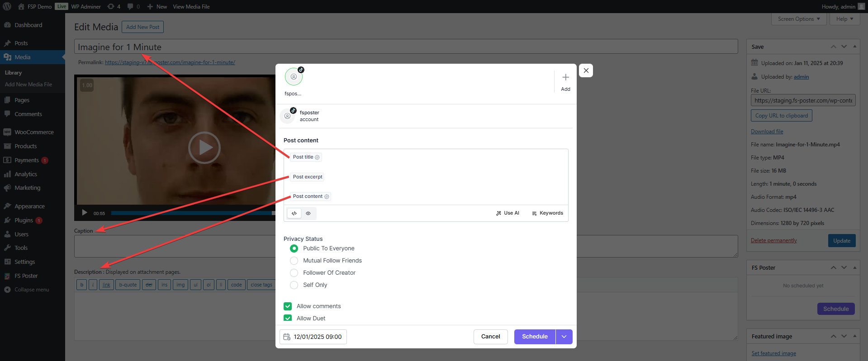
Task: Click the WooCommerce sidebar icon
Action: (7, 132)
